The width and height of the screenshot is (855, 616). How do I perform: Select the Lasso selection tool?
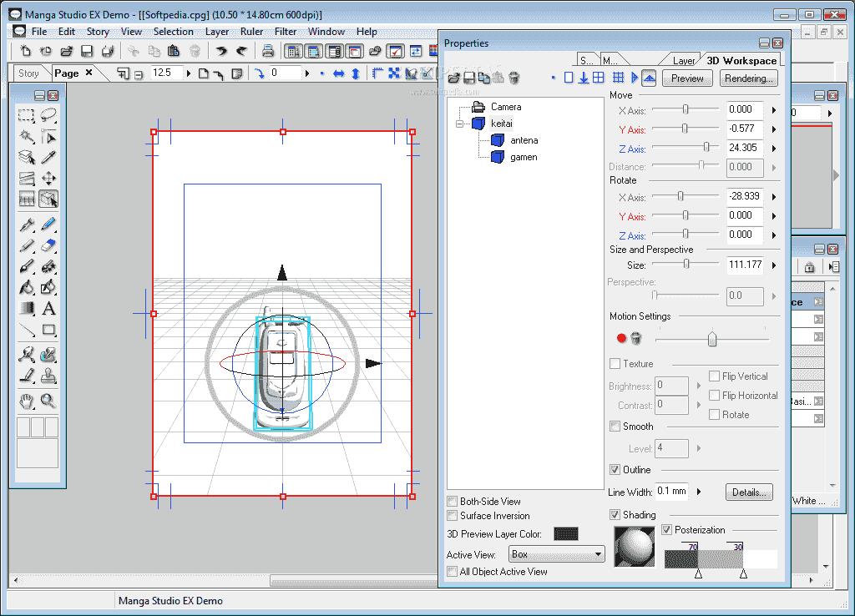coord(47,114)
